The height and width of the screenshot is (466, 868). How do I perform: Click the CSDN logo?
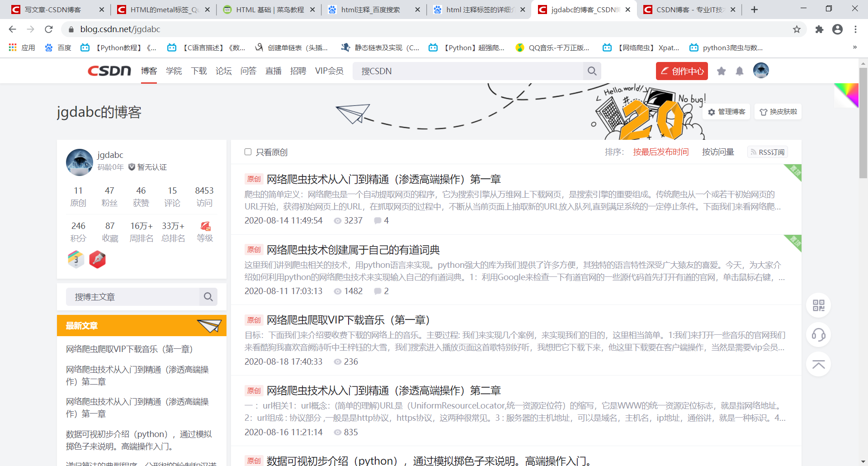coord(109,71)
